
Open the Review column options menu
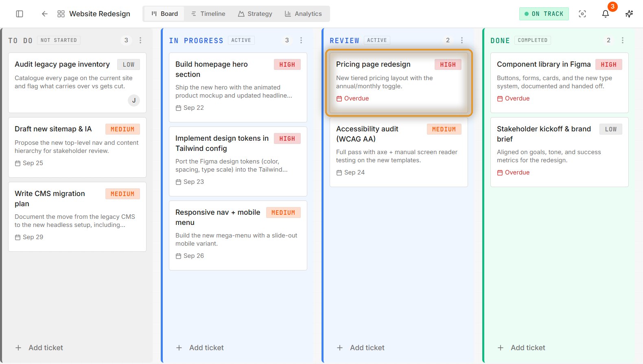(x=462, y=40)
